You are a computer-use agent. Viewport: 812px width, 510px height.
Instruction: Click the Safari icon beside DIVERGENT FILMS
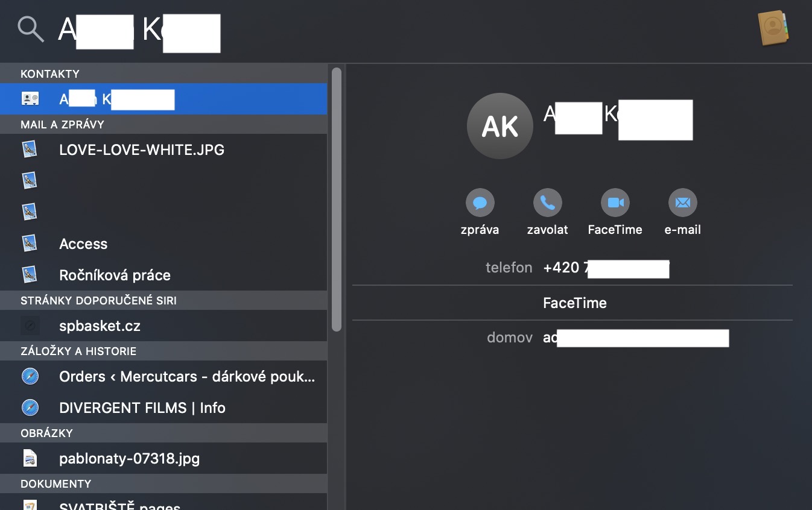pyautogui.click(x=30, y=408)
